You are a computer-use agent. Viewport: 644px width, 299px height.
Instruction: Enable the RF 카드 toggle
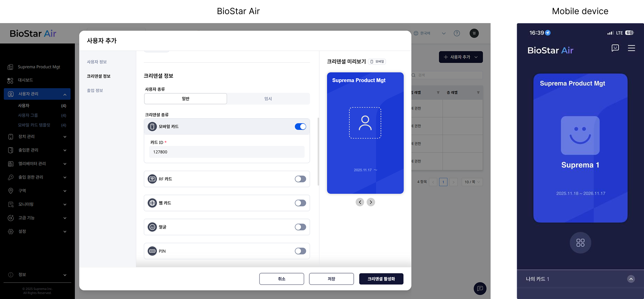[300, 179]
